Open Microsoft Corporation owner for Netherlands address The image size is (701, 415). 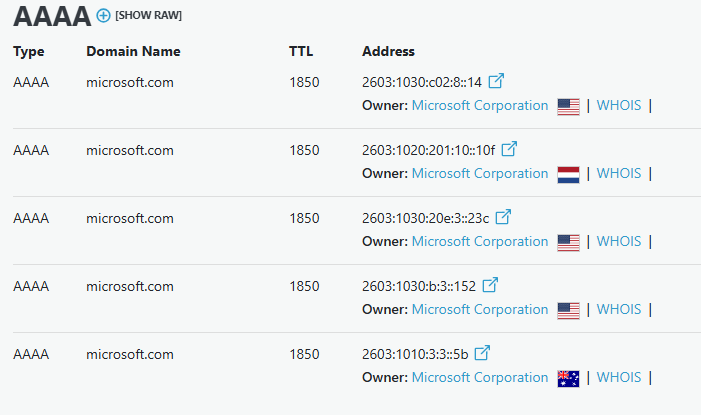pyautogui.click(x=480, y=174)
